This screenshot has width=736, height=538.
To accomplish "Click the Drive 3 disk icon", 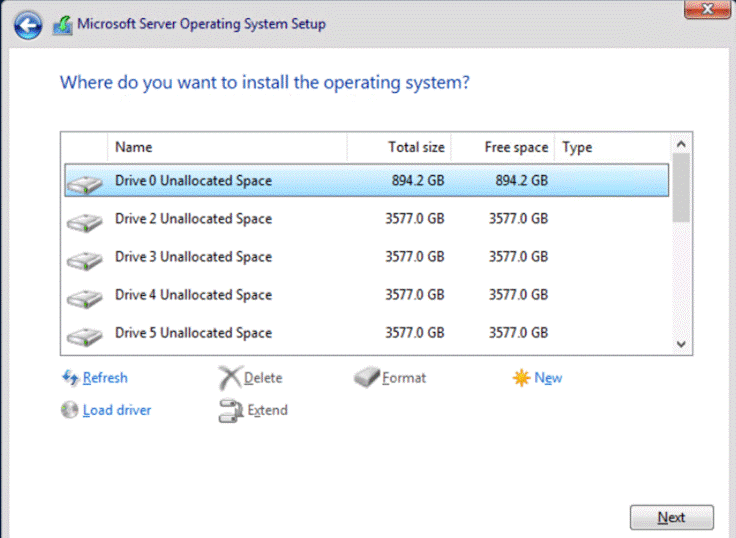I will coord(84,260).
